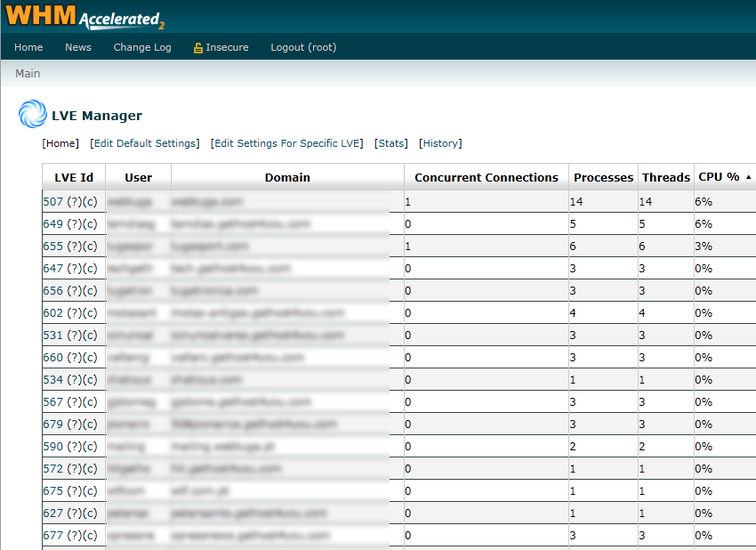This screenshot has width=756, height=550.
Task: Click the (c) link for LVE 655
Action: (90, 246)
